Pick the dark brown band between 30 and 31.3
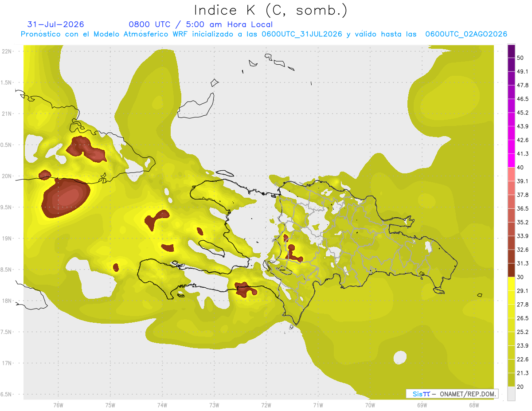The width and height of the screenshot is (532, 411). [511, 270]
